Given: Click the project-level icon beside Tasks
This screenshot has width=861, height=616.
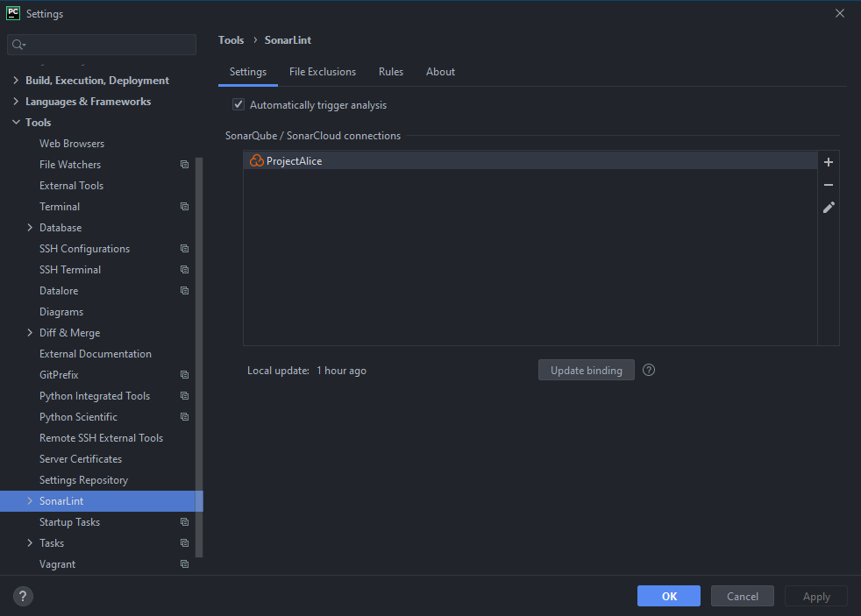Looking at the screenshot, I should click(x=184, y=543).
